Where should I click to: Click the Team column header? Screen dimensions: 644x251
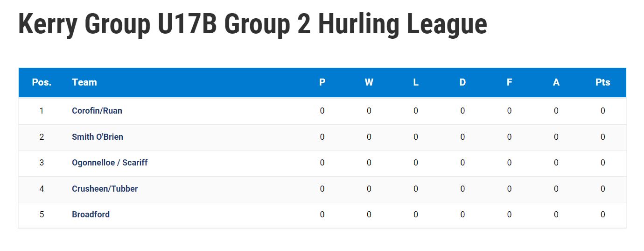(84, 82)
